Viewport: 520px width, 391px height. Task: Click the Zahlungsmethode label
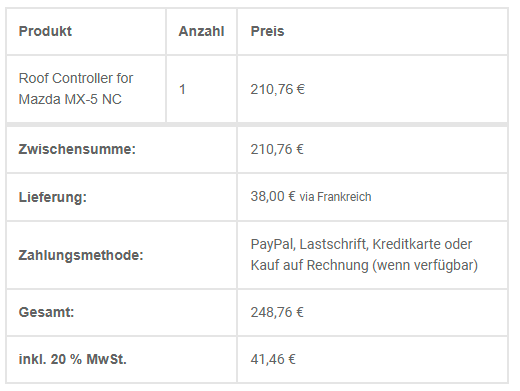pos(81,255)
